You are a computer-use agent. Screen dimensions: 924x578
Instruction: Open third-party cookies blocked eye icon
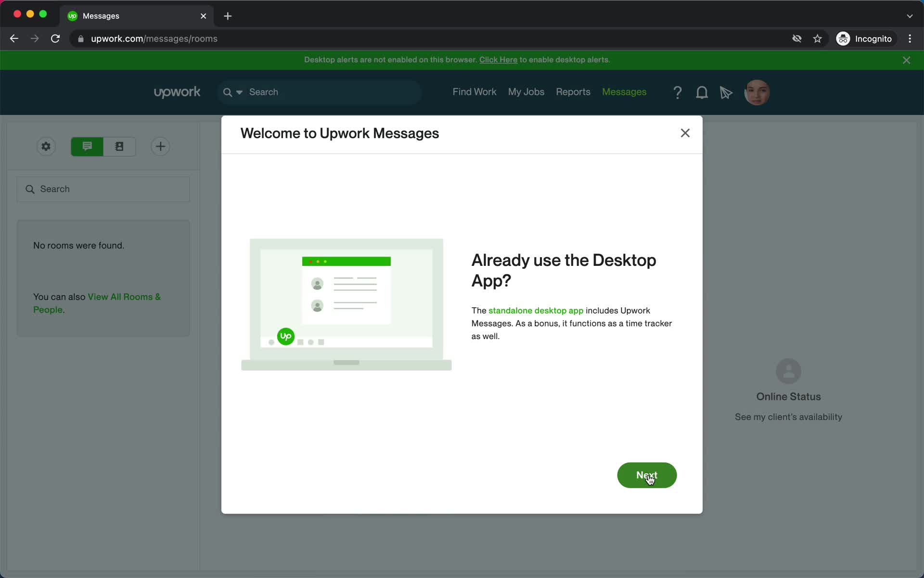point(797,39)
